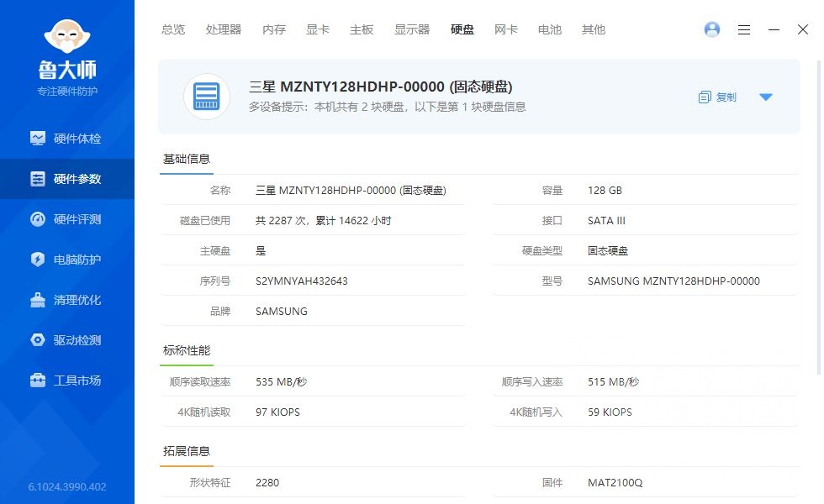
Task: Click the 复制 copy button
Action: (x=718, y=97)
